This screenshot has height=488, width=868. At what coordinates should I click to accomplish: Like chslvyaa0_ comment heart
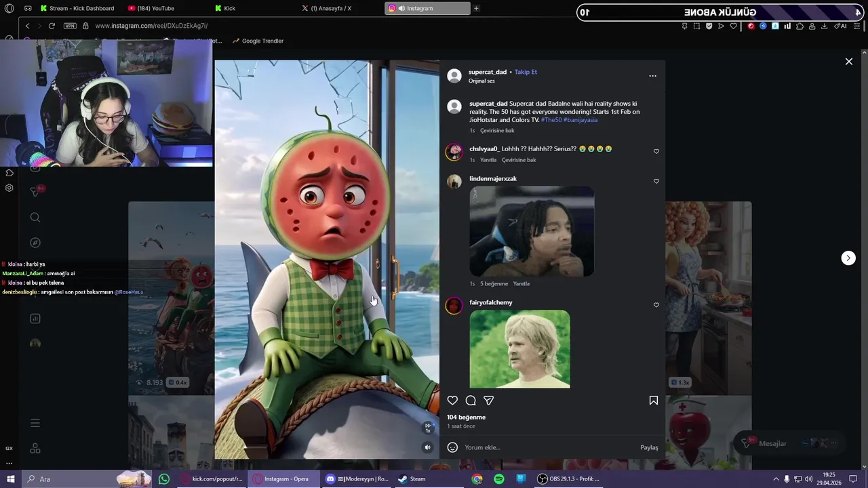656,151
